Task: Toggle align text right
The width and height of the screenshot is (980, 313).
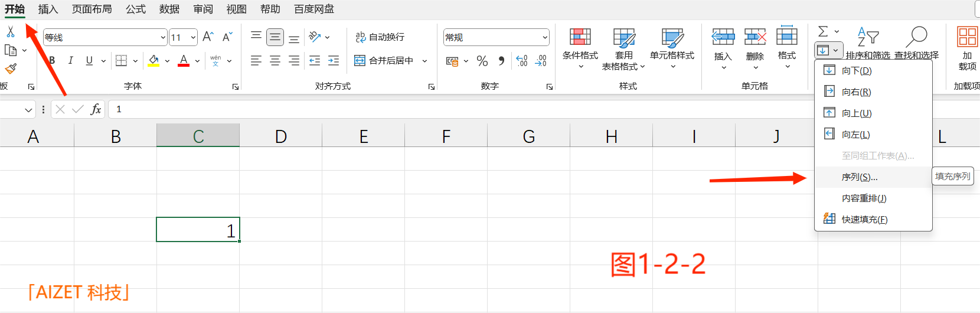Action: click(x=294, y=60)
